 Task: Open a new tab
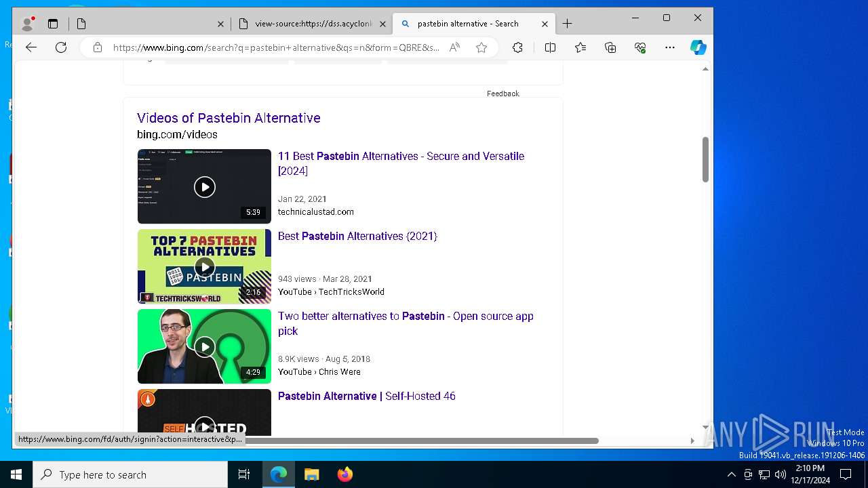click(x=568, y=24)
